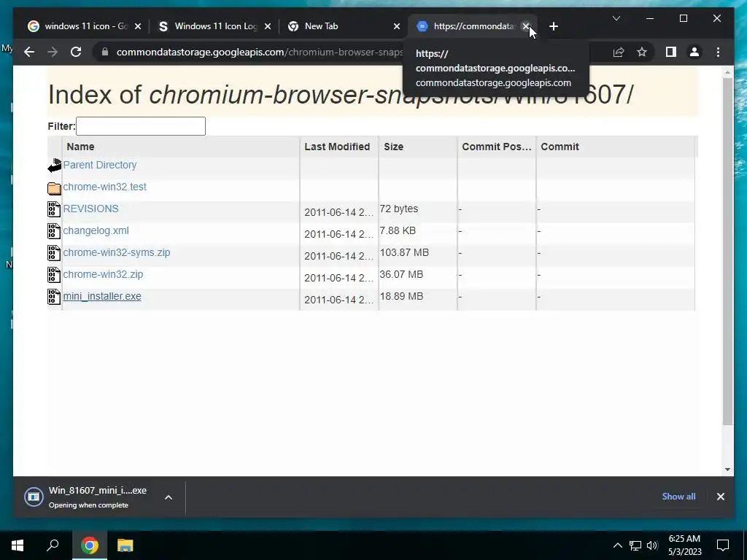
Task: Click the Parent Directory back-arrow icon
Action: coord(54,166)
